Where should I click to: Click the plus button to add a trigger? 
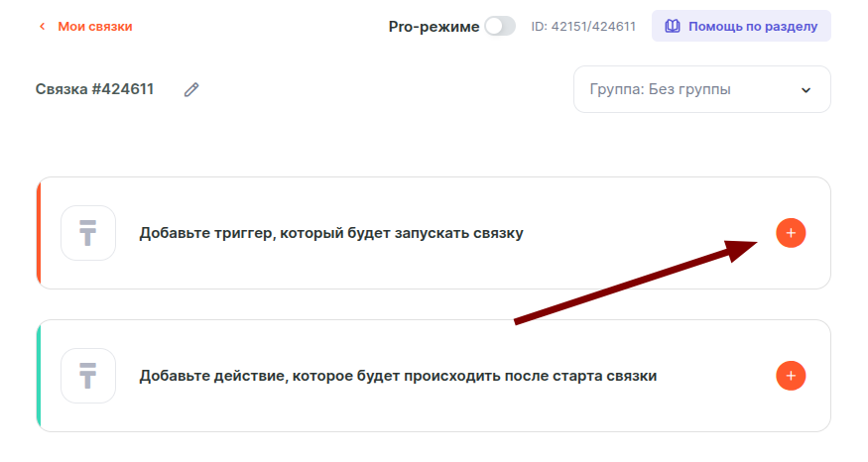790,233
